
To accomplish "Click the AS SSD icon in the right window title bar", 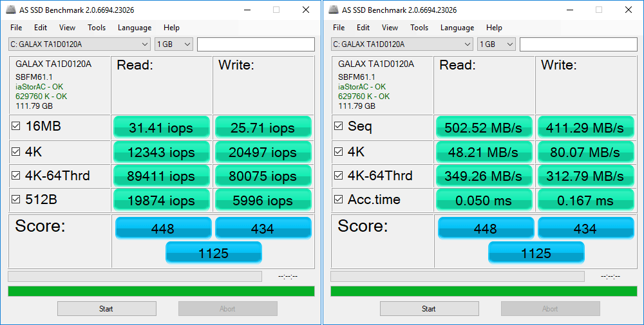I will [x=334, y=10].
